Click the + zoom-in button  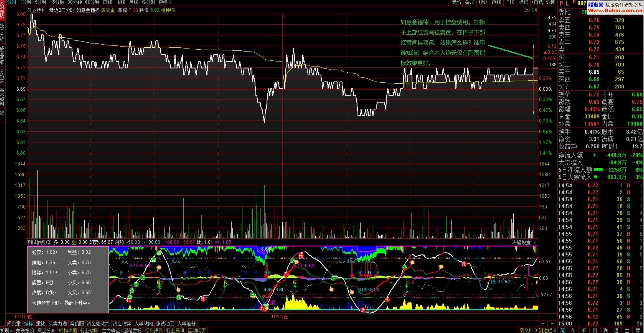point(543,323)
